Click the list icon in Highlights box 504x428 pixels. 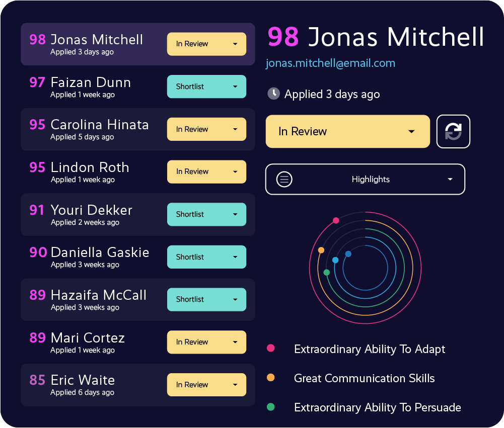click(x=284, y=179)
